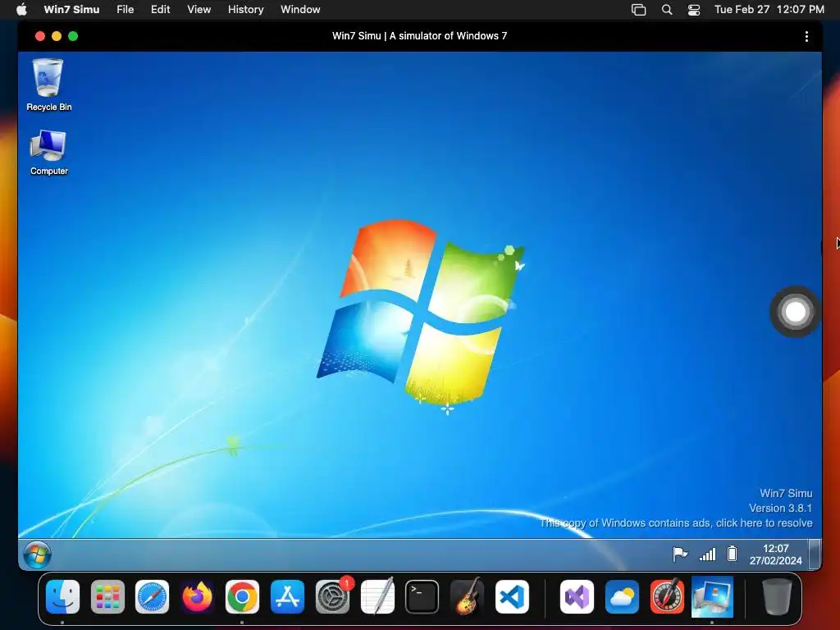The image size is (840, 630).
Task: Open the History menu
Action: pyautogui.click(x=246, y=10)
